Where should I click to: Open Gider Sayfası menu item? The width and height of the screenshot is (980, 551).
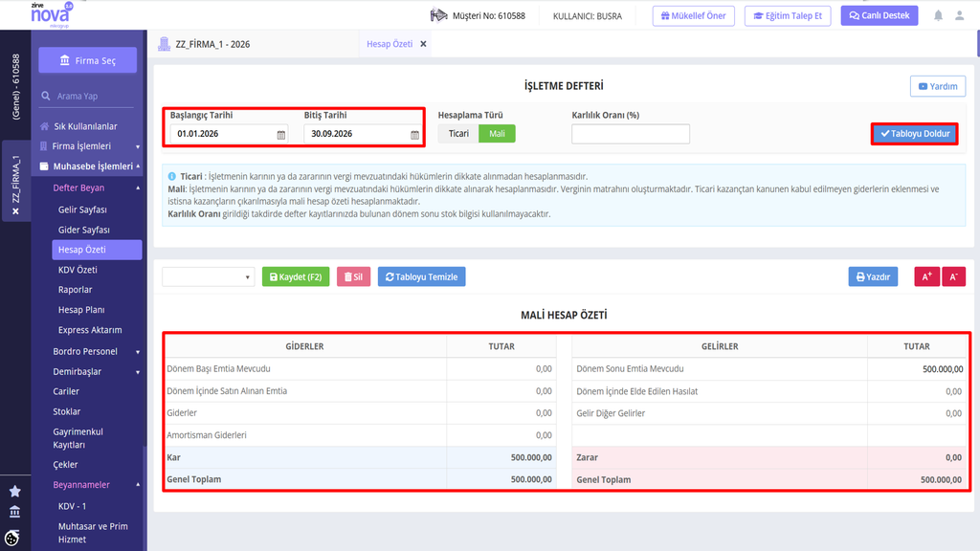click(84, 230)
